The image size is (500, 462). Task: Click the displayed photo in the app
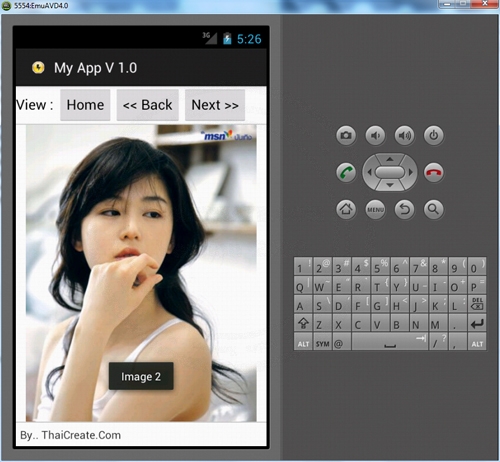click(141, 273)
